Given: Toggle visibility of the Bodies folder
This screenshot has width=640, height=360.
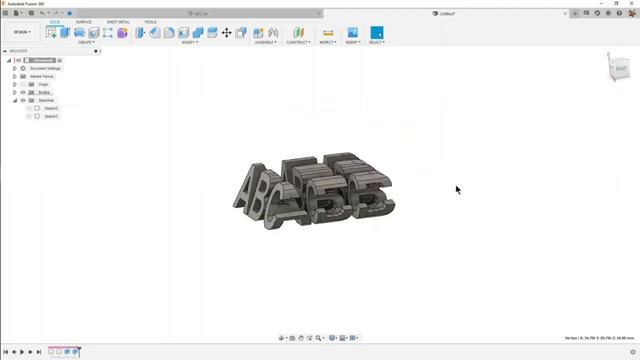Looking at the screenshot, I should coord(23,92).
